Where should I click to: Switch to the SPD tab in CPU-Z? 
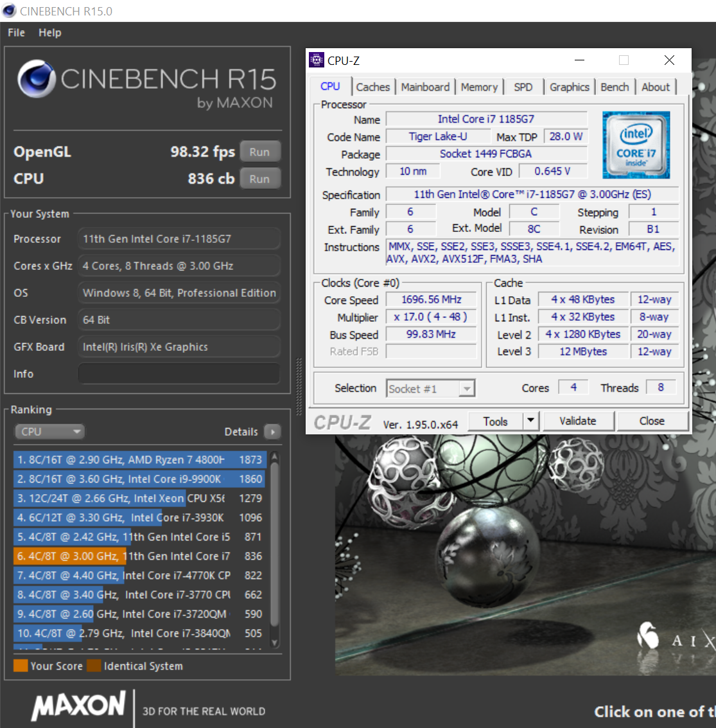pos(523,87)
